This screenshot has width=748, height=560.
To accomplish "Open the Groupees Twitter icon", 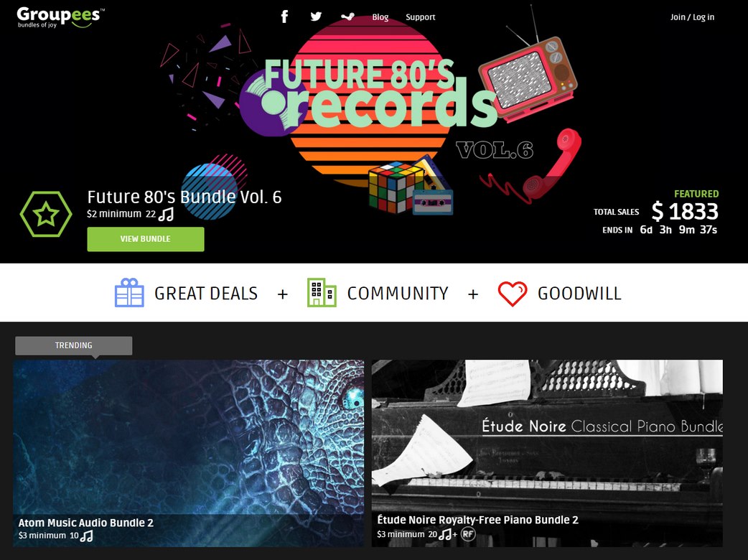I will [316, 17].
